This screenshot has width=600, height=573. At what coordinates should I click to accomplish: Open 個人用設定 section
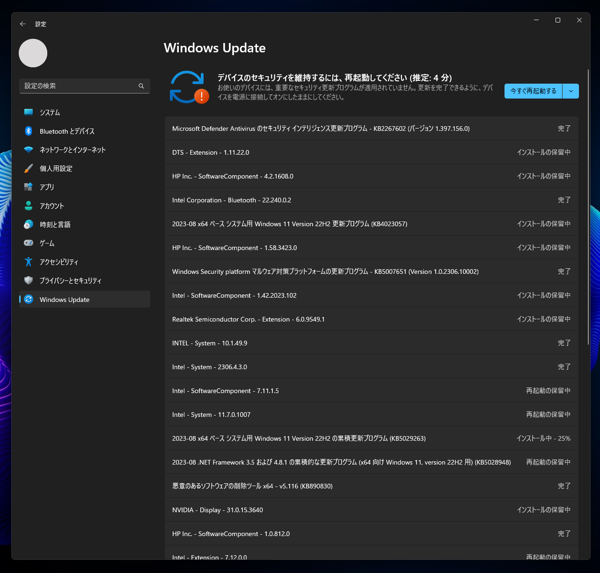pyautogui.click(x=84, y=168)
